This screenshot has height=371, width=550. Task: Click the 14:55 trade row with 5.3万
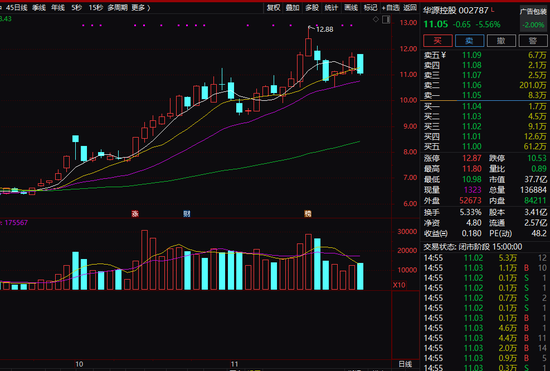[x=485, y=258]
